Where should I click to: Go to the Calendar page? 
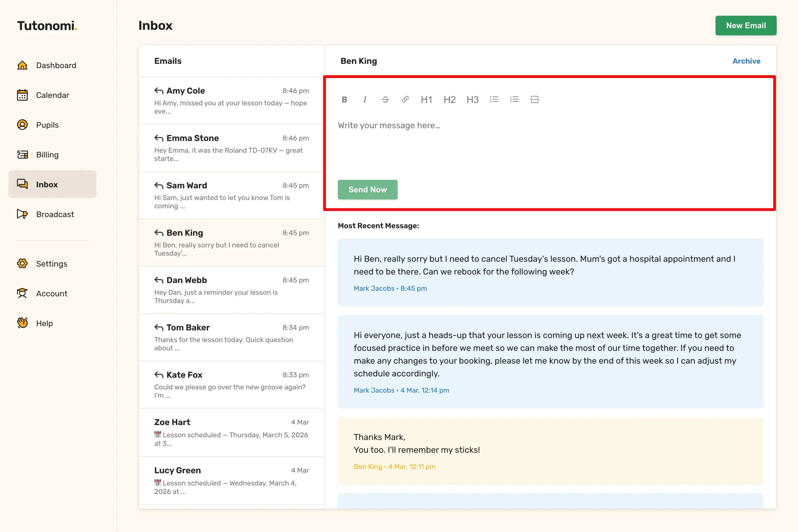pyautogui.click(x=52, y=95)
